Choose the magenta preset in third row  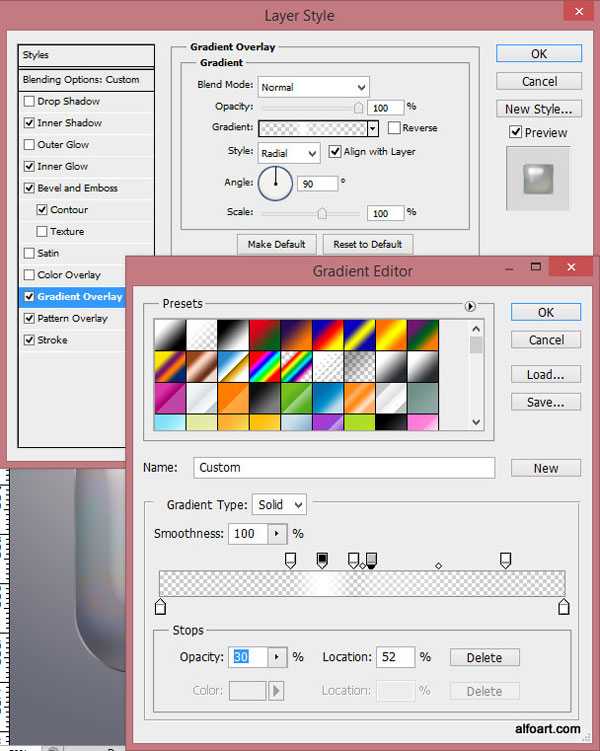(170, 398)
